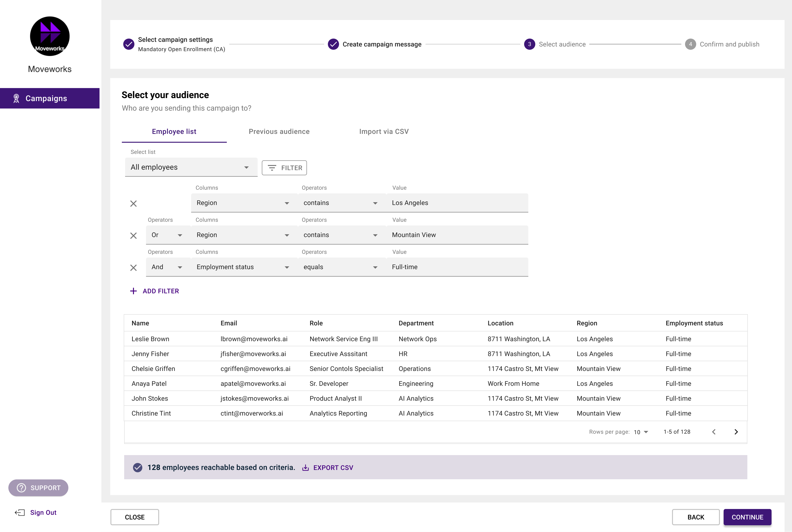The height and width of the screenshot is (532, 792).
Task: Open the Support help button
Action: point(38,488)
